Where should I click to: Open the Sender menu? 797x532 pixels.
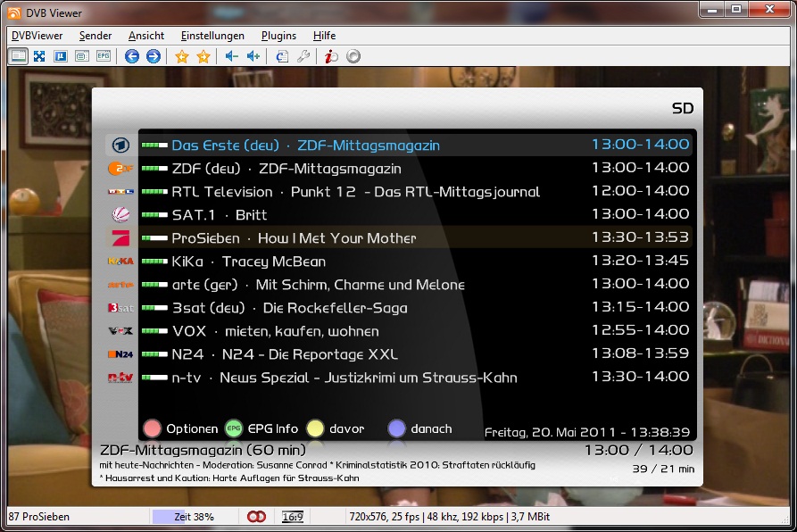click(x=95, y=36)
